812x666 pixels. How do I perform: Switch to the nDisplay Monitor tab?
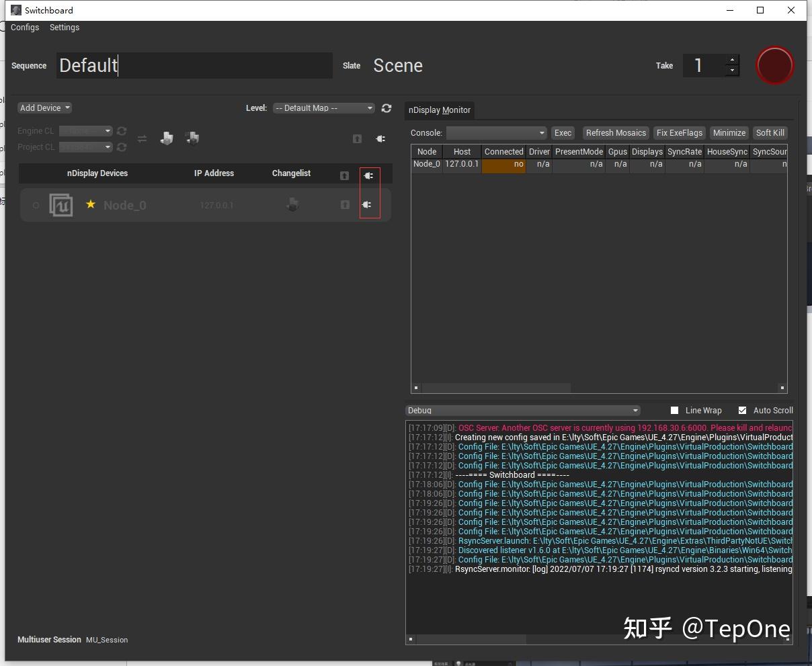coord(439,110)
